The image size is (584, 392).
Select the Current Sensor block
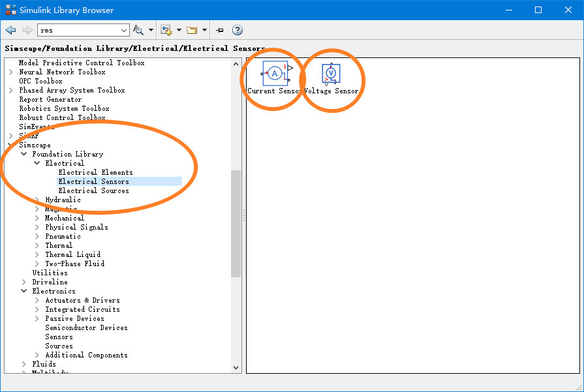coord(275,78)
